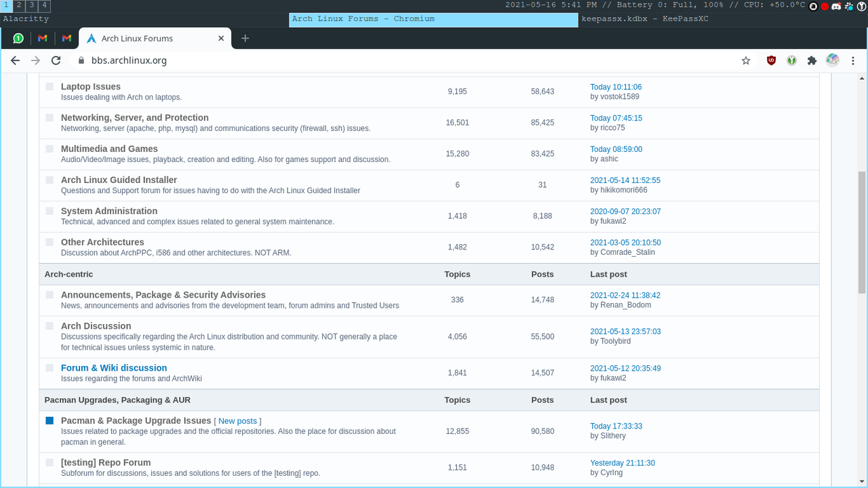Viewport: 868px width, 488px height.
Task: Click the gray status icon beside Other Architectures
Action: pyautogui.click(x=50, y=243)
